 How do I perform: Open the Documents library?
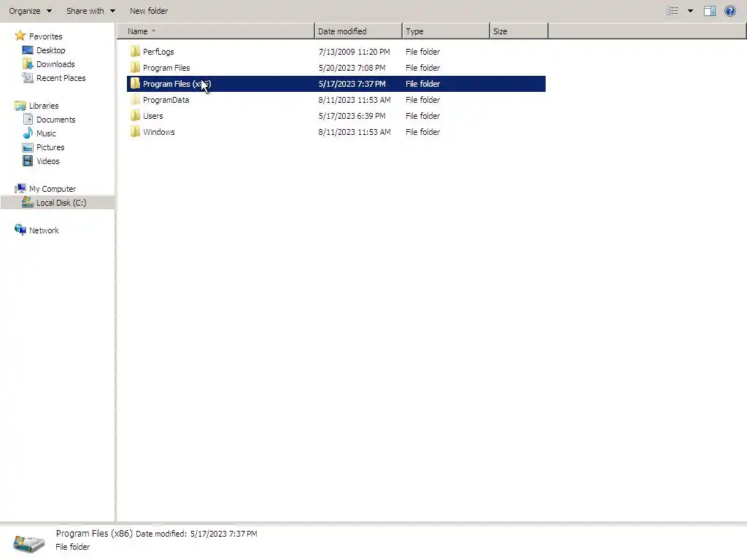[x=55, y=120]
